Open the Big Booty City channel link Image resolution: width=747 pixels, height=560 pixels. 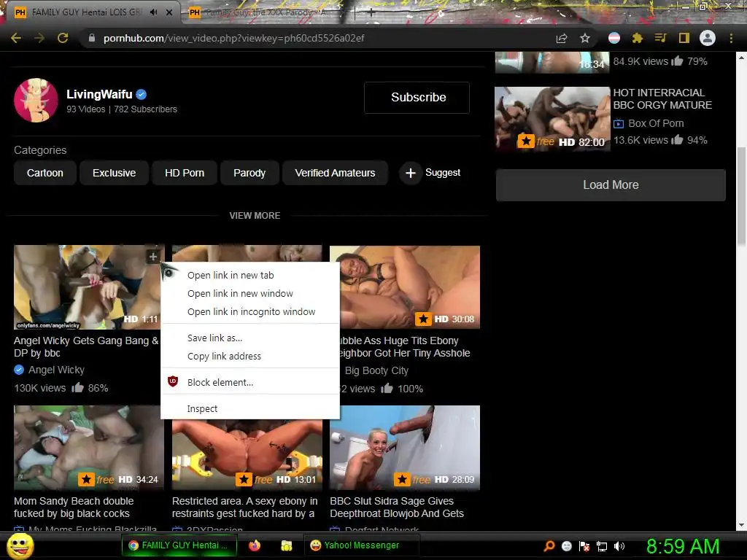376,370
